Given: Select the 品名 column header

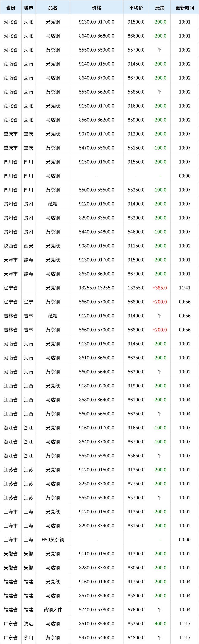Looking at the screenshot, I should click(x=53, y=8).
